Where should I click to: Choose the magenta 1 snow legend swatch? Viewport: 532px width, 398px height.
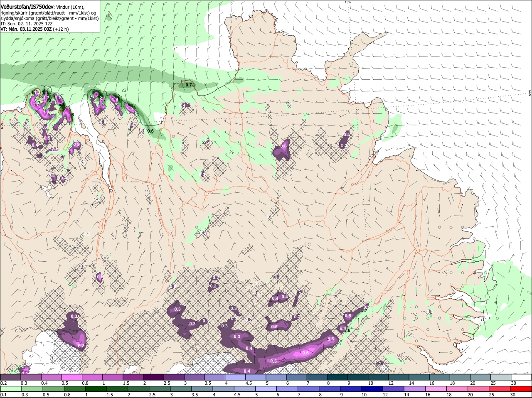tap(113, 377)
